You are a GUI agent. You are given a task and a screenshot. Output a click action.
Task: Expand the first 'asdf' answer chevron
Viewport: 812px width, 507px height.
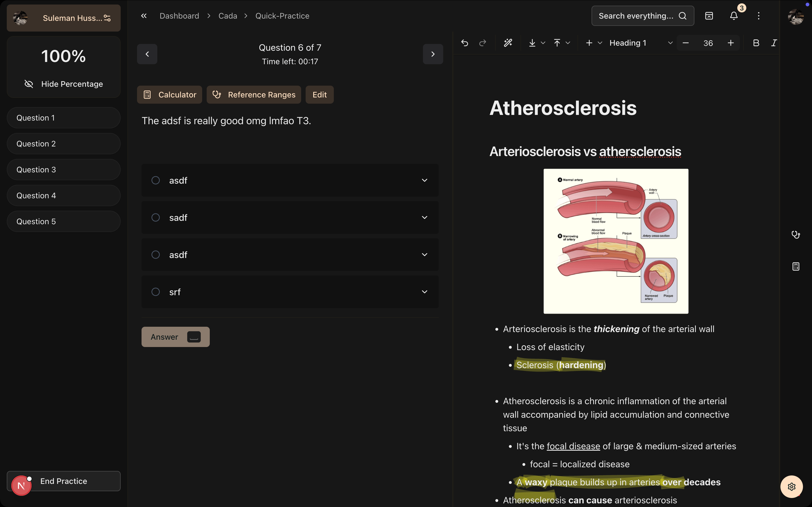[x=424, y=180]
